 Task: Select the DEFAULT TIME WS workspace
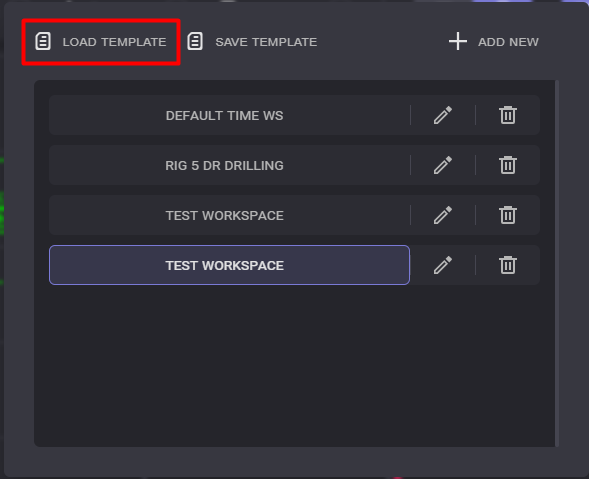pyautogui.click(x=229, y=115)
